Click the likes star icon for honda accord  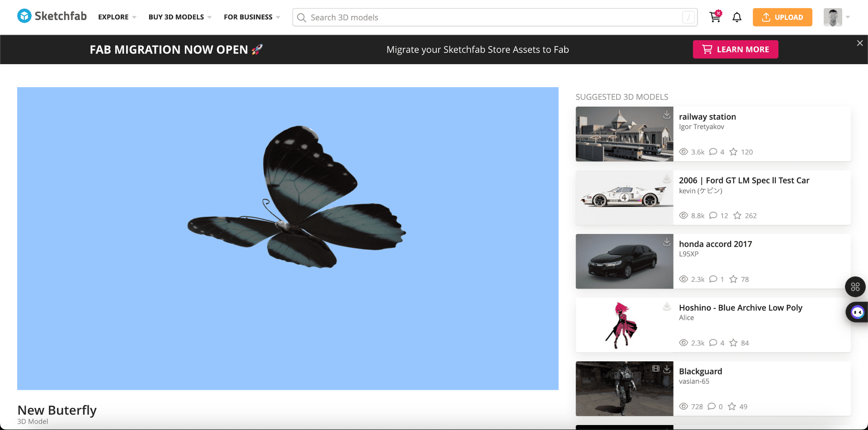pos(733,279)
